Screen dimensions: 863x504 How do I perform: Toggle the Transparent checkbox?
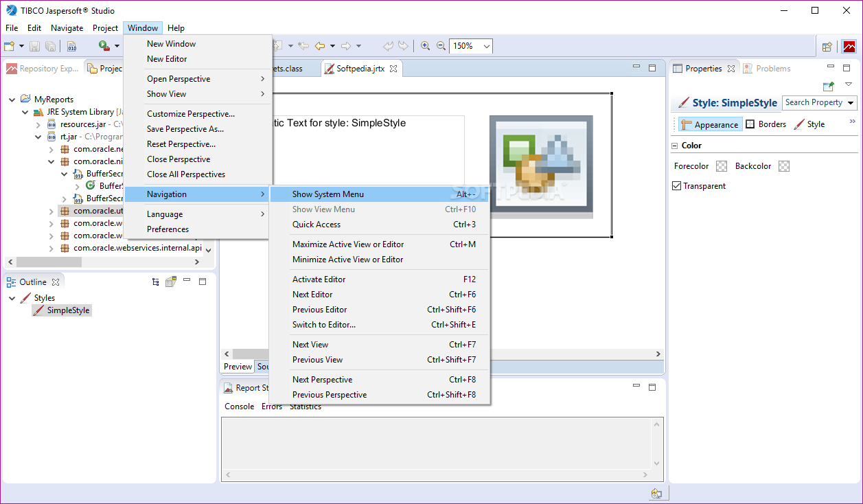point(677,186)
